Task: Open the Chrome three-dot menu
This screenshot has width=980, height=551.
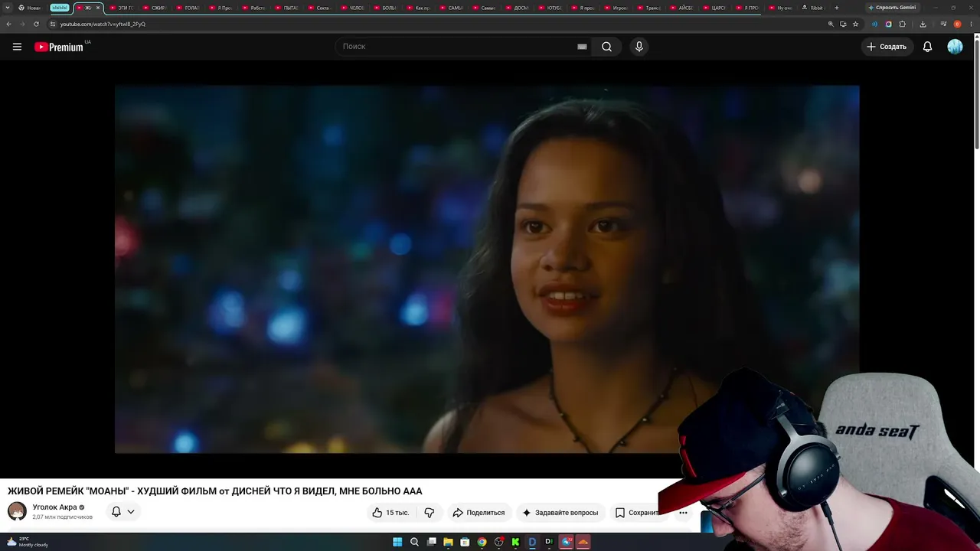Action: click(x=971, y=24)
